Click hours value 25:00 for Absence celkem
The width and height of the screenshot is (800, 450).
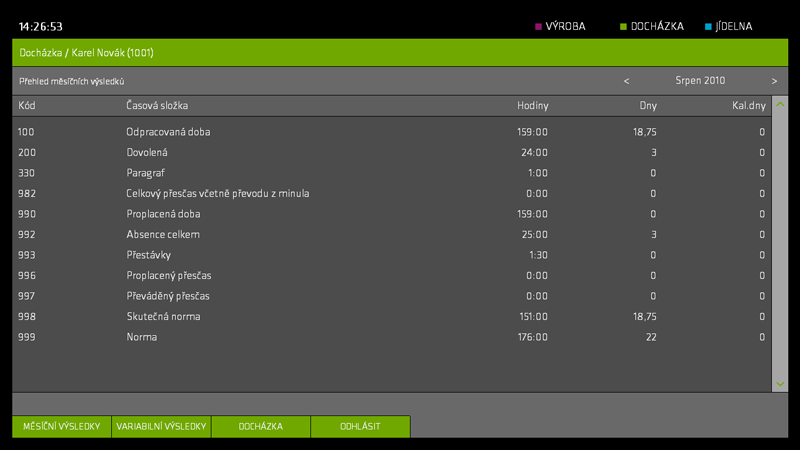(x=534, y=235)
